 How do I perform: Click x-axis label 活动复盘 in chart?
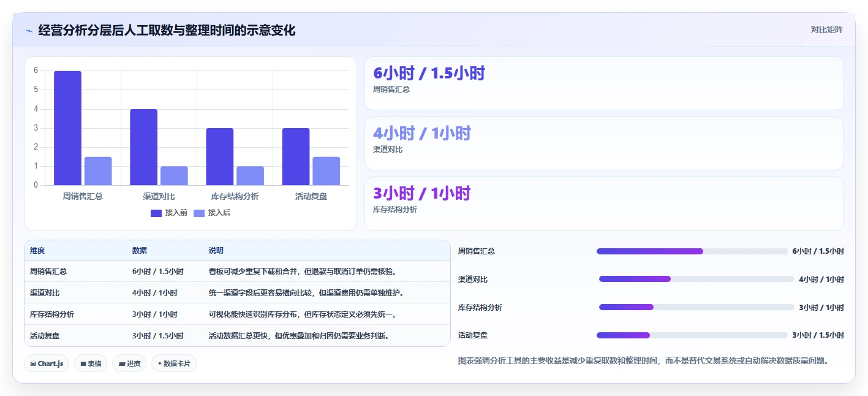click(311, 196)
